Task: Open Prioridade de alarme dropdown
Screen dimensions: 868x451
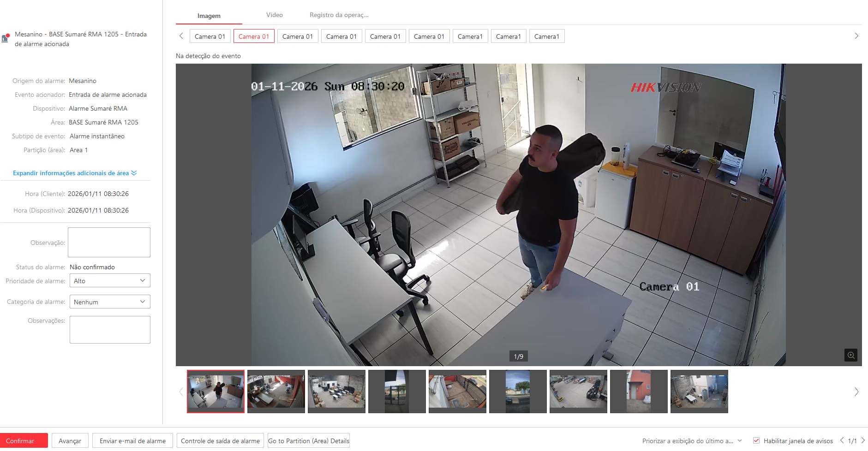Action: tap(110, 281)
